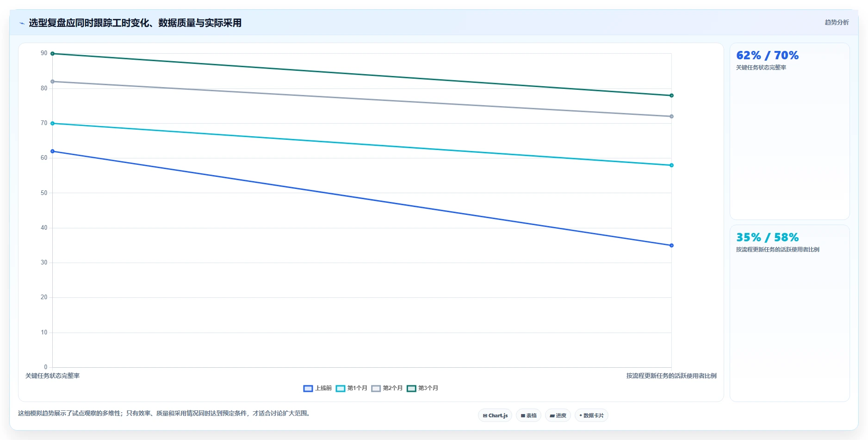This screenshot has height=440, width=868.
Task: Click the 数据卡片 tag chip
Action: 591,415
